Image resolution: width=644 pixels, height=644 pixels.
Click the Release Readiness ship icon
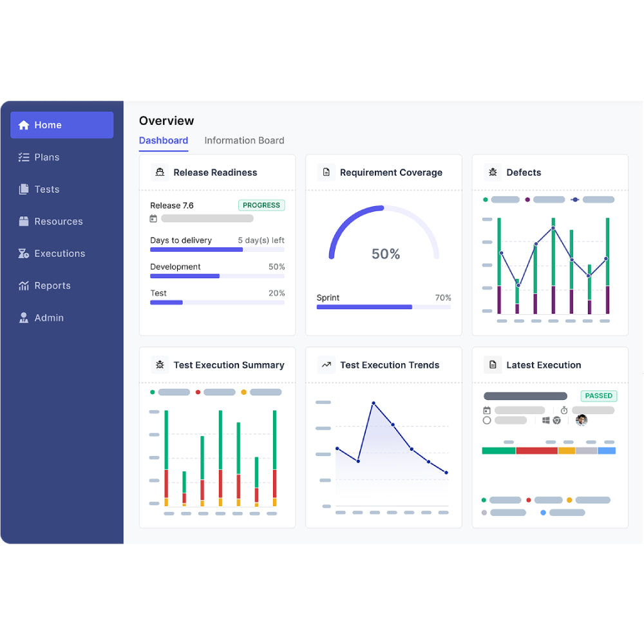(160, 173)
